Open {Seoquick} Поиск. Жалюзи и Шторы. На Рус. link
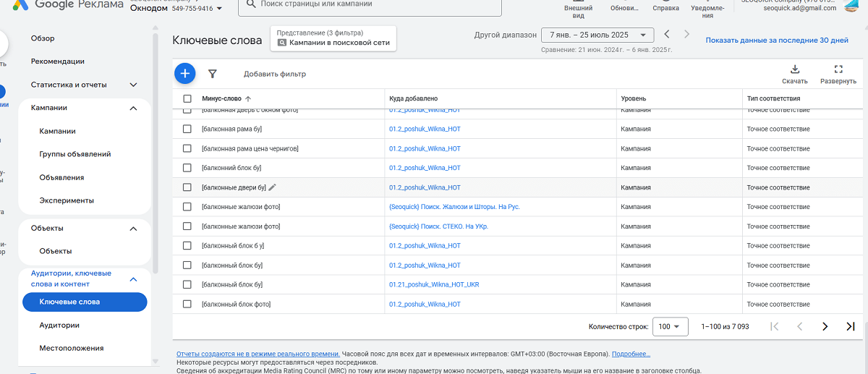The height and width of the screenshot is (374, 868). 454,207
